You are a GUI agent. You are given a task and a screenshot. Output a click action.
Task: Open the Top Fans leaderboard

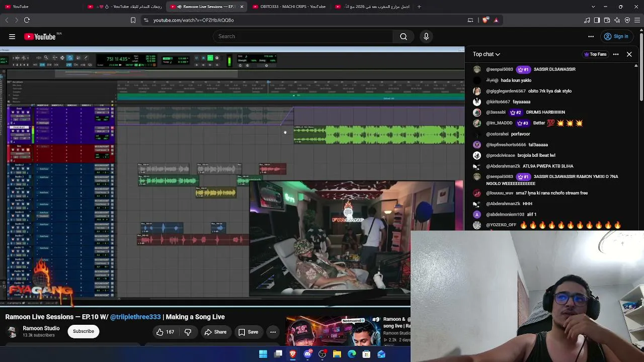click(595, 54)
